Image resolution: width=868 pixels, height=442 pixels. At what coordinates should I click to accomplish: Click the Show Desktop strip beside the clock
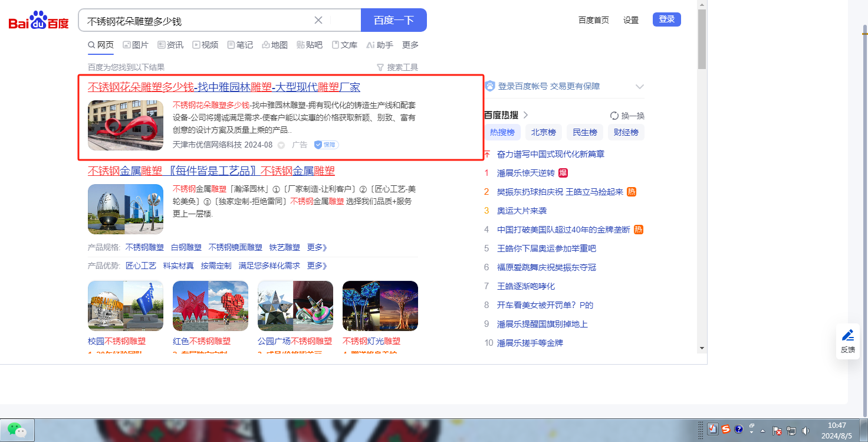coord(864,430)
